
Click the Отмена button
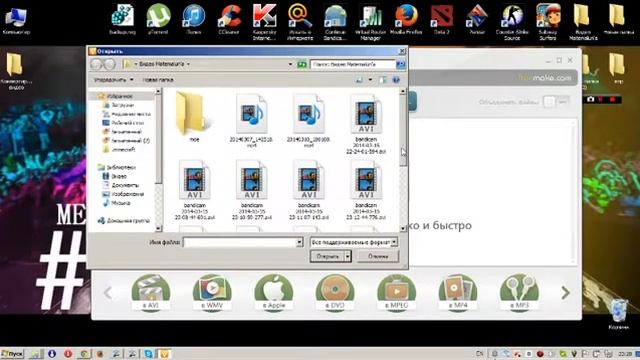378,256
